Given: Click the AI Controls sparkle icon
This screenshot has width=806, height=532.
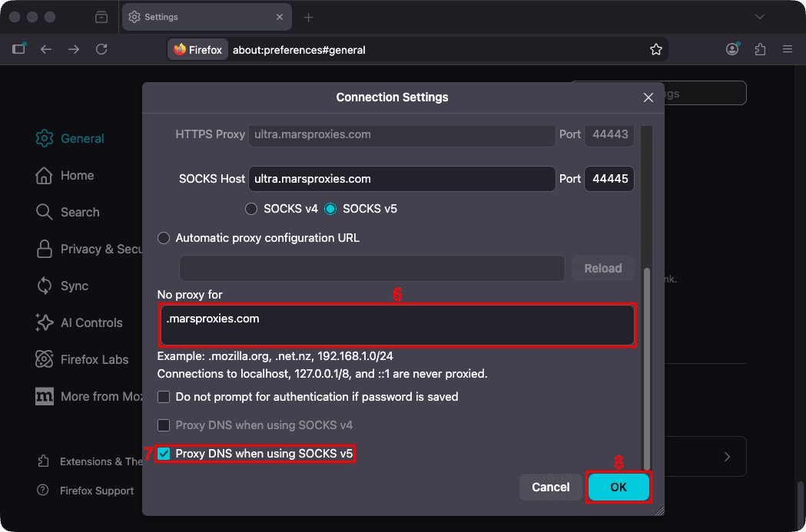Looking at the screenshot, I should pyautogui.click(x=45, y=322).
